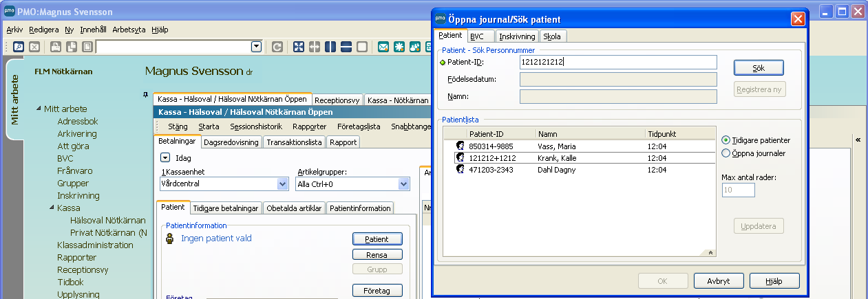Viewport: 868px width, 299px height.
Task: Select Tidbok in Mitt arbete tree
Action: pyautogui.click(x=71, y=282)
